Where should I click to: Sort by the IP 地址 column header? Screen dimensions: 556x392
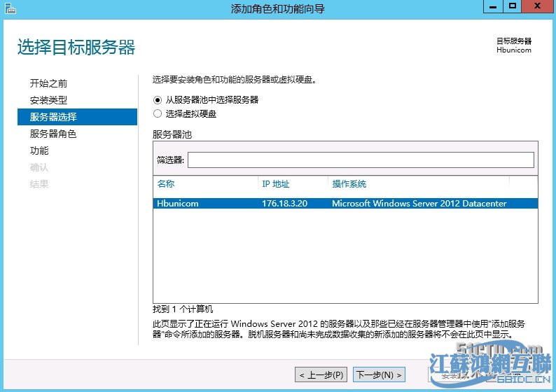(x=275, y=183)
